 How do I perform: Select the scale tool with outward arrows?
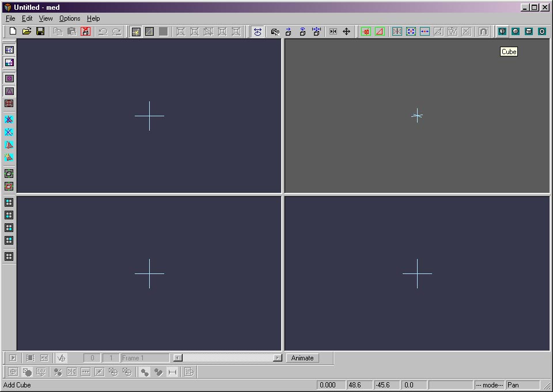(316, 32)
